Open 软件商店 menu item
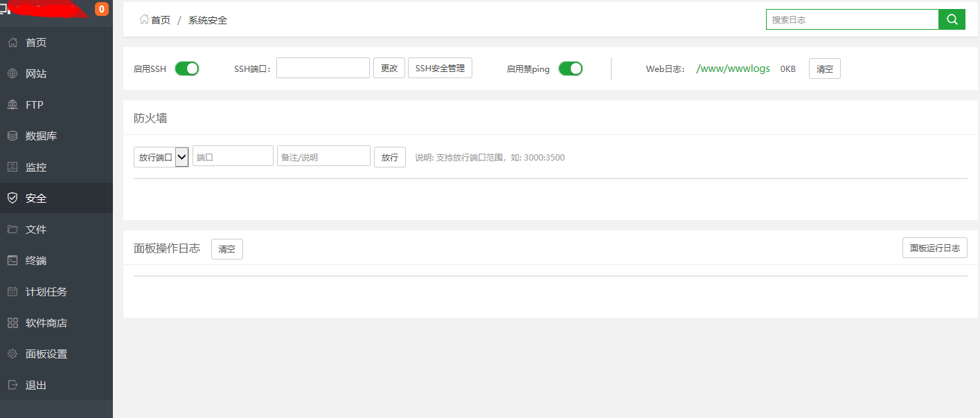The height and width of the screenshot is (418, 980). [x=56, y=323]
